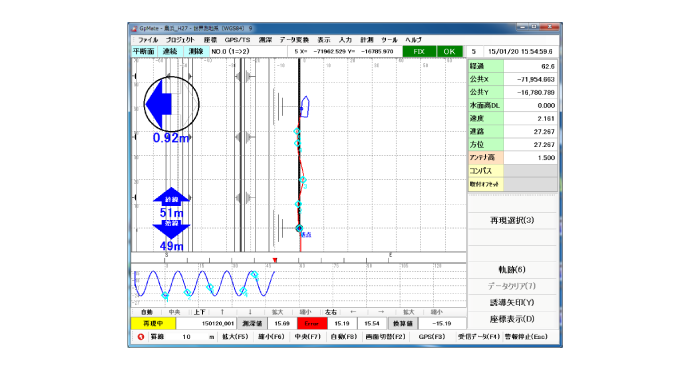
Task: Open the GPS/TS menu
Action: pyautogui.click(x=238, y=40)
